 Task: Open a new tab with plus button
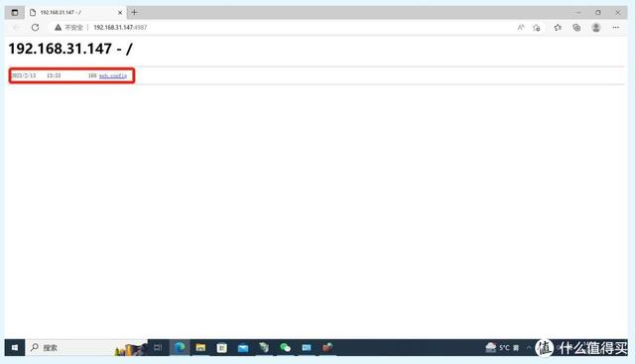tap(134, 13)
